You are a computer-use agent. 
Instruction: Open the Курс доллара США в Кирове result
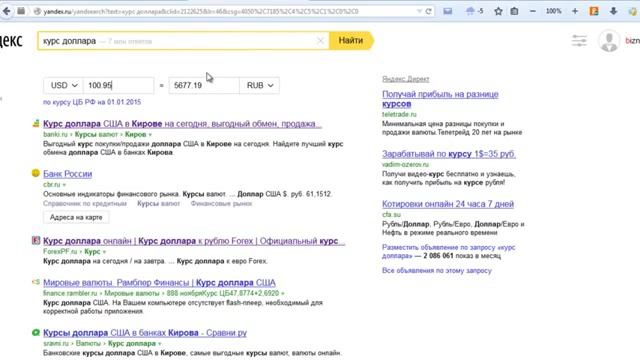coord(182,124)
